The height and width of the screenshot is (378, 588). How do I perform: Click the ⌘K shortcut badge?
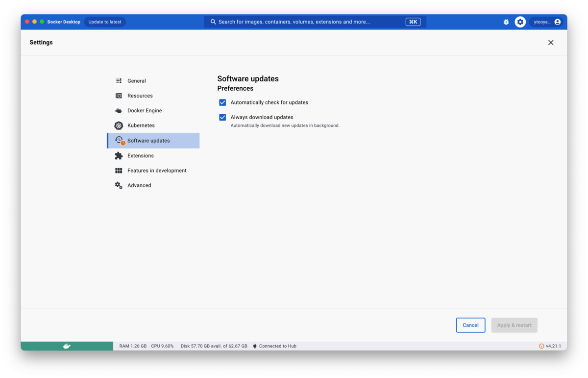coord(413,22)
